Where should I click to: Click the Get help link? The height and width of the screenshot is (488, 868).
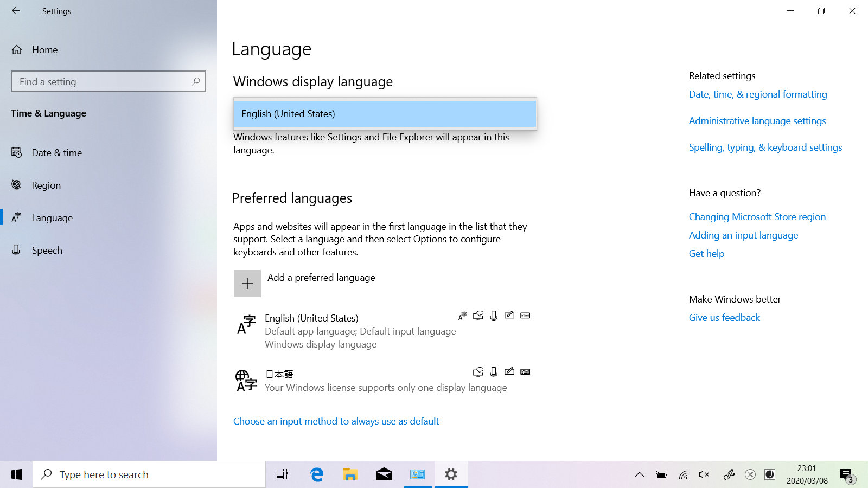(706, 254)
